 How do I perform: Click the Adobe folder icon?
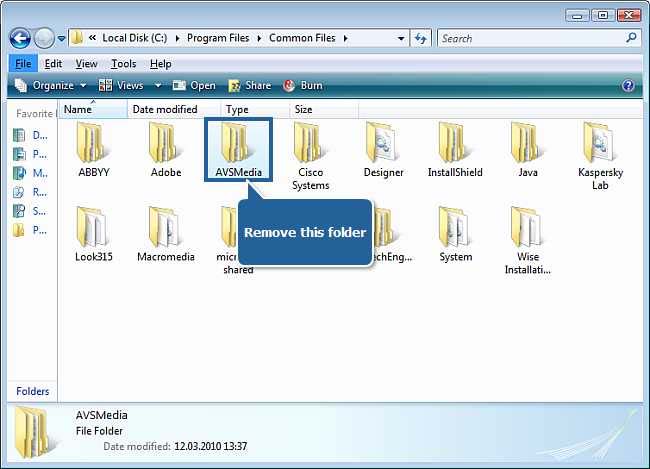coord(165,143)
